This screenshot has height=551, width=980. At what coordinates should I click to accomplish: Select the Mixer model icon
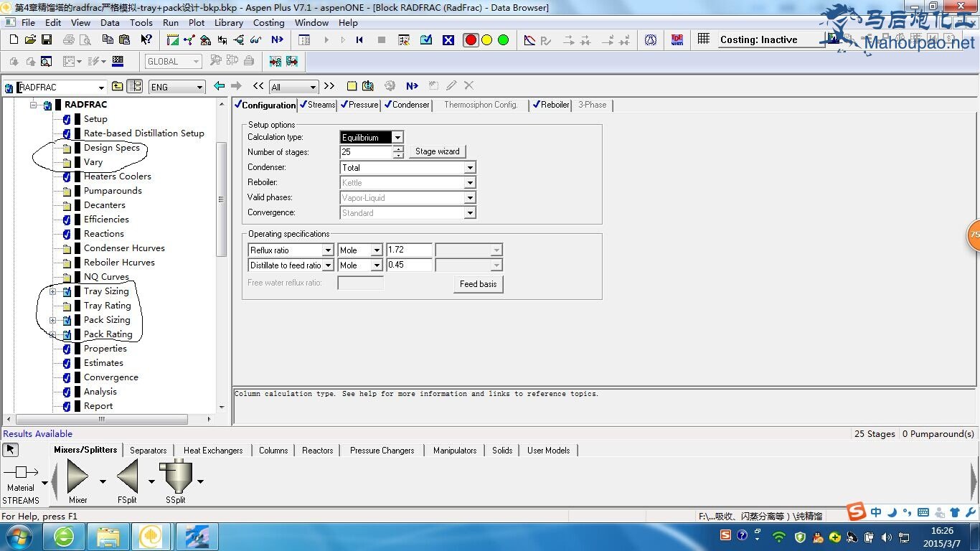[x=77, y=476]
